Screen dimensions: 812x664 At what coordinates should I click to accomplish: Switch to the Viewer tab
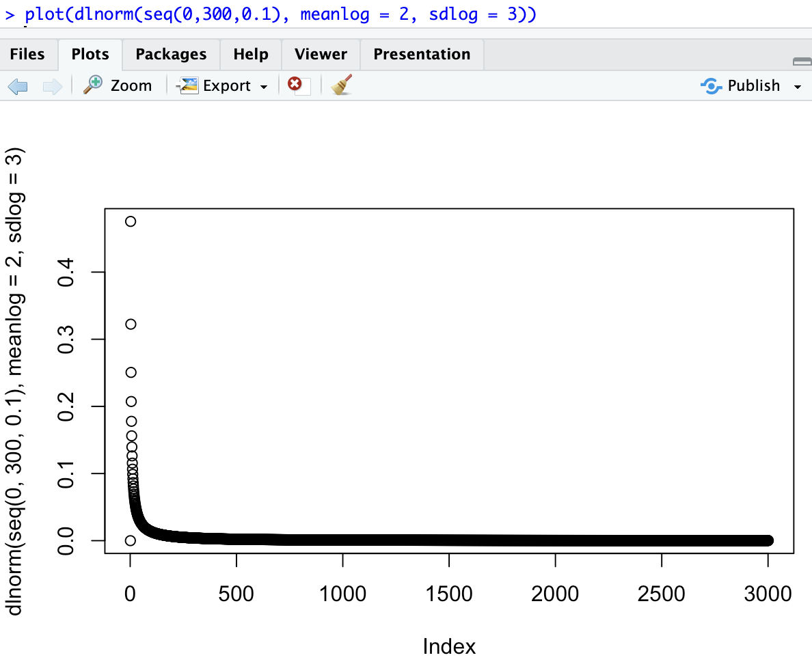point(321,55)
